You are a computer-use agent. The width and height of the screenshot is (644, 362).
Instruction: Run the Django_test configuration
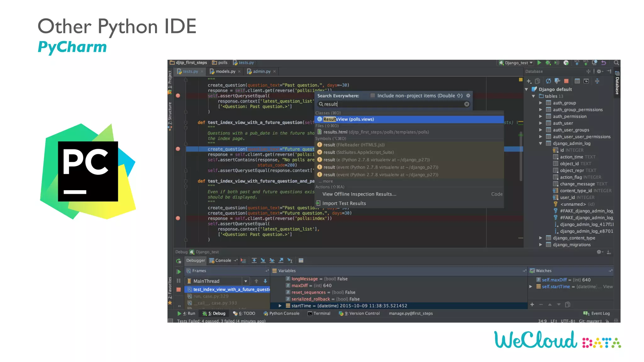click(539, 63)
